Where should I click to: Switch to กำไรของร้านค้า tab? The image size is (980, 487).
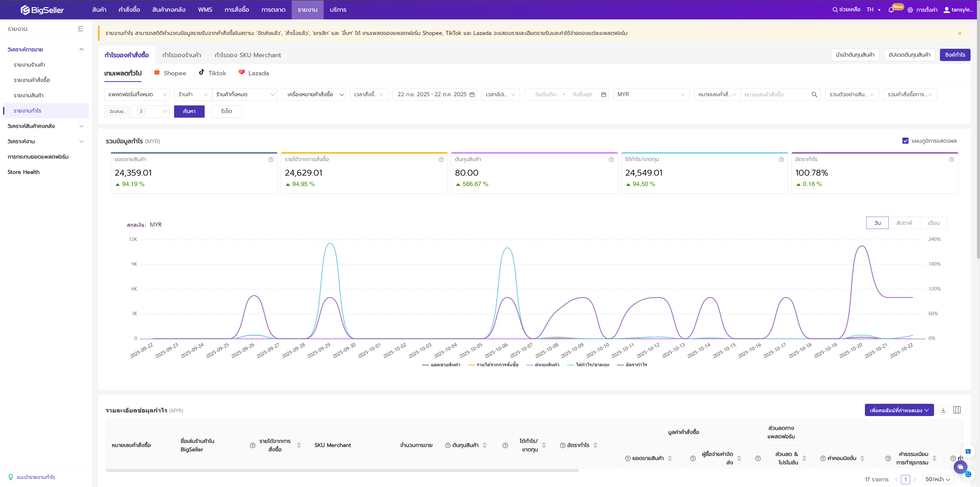pos(181,55)
